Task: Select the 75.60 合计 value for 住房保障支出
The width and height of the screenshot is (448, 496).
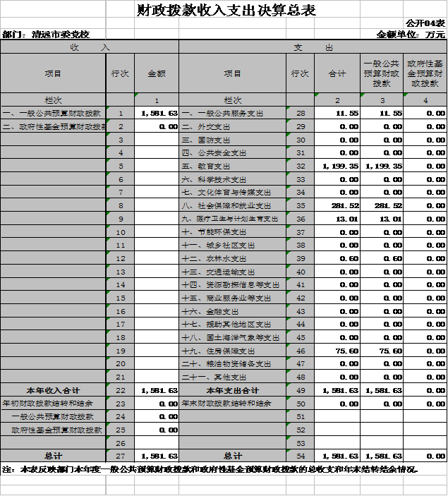Action: point(337,351)
